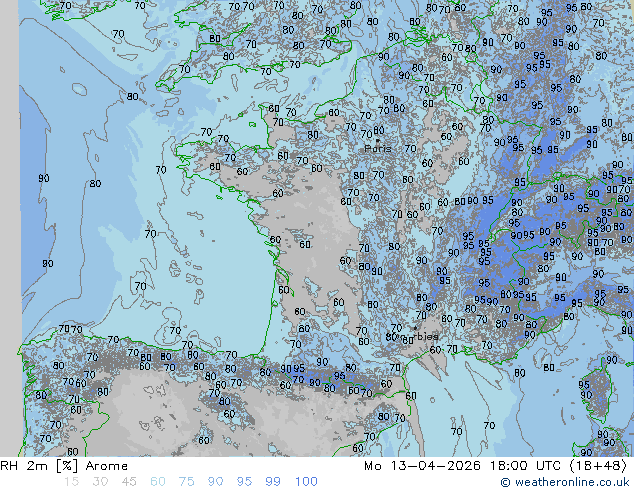
Task: Select the legend value 90 in the color scale
Action: tap(215, 482)
